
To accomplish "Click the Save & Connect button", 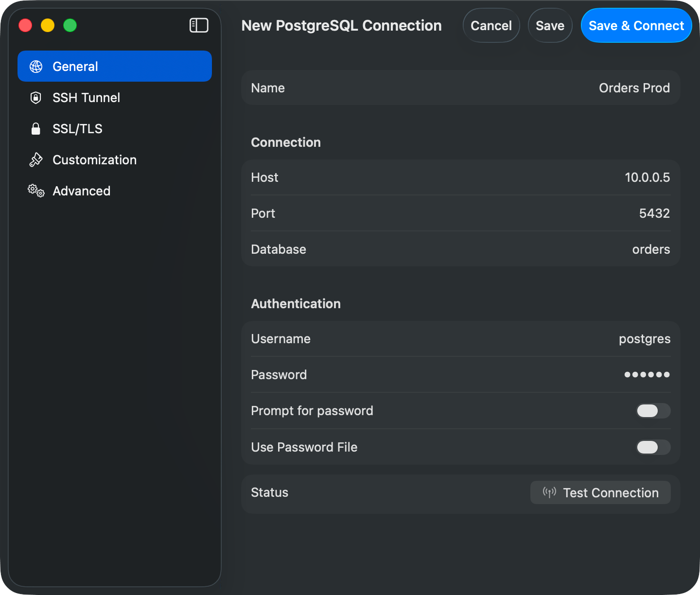I will 636,25.
